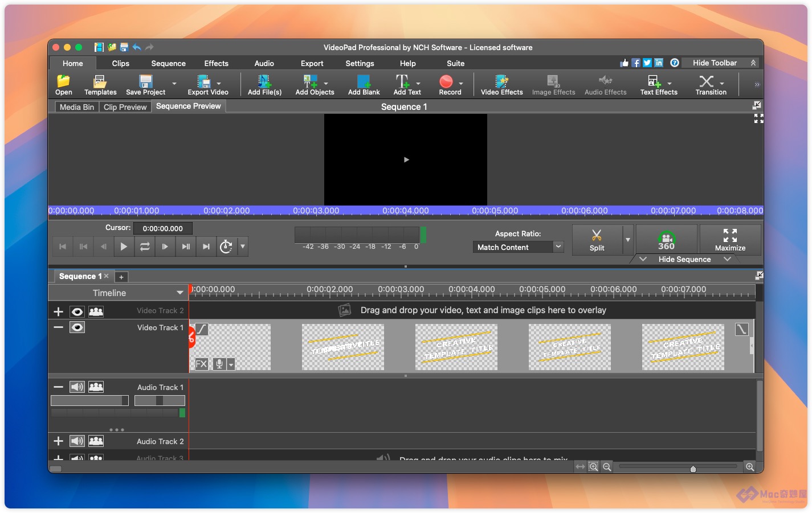
Task: Insert a blank clip with Add Blank
Action: [364, 85]
